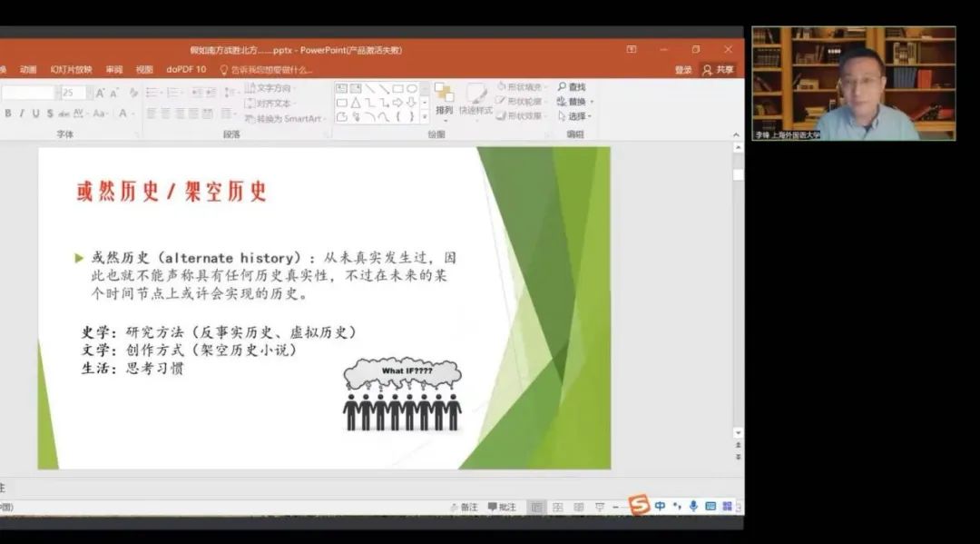Click the increase font size icon

coord(101,93)
